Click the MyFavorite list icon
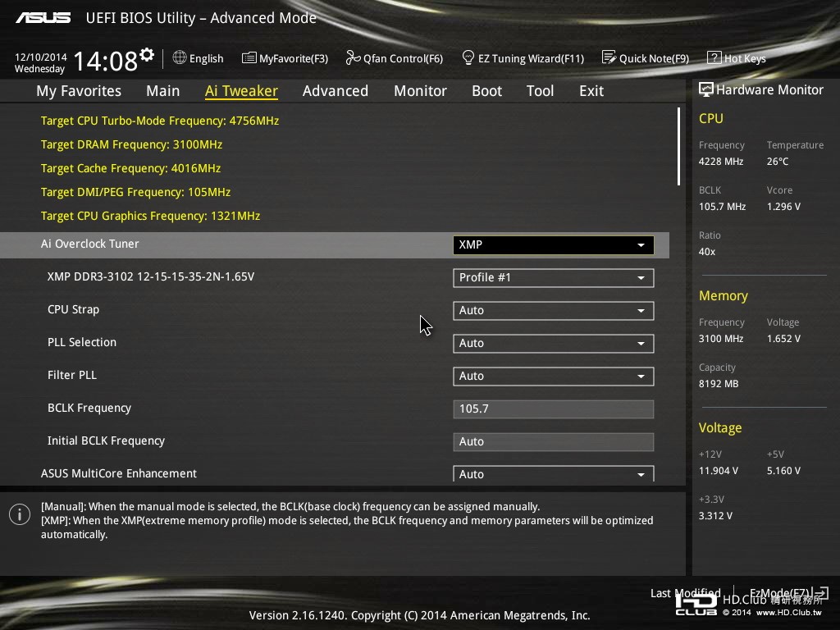The height and width of the screenshot is (630, 840). click(249, 58)
